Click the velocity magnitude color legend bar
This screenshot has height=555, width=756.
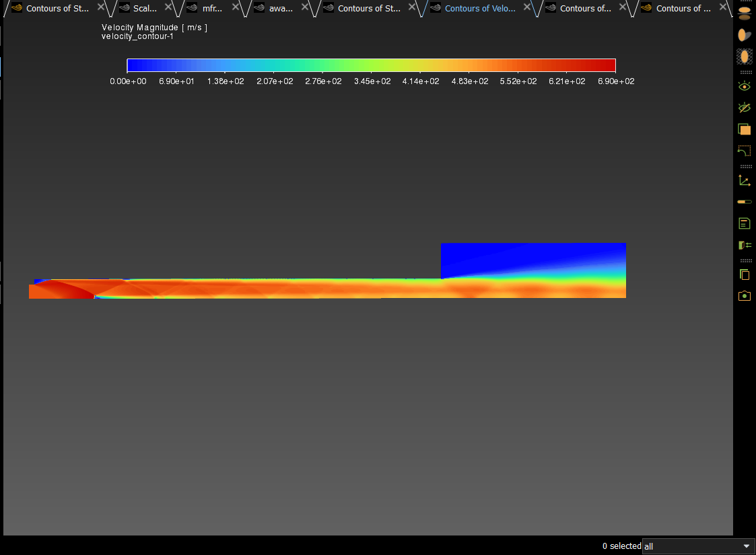[x=371, y=65]
